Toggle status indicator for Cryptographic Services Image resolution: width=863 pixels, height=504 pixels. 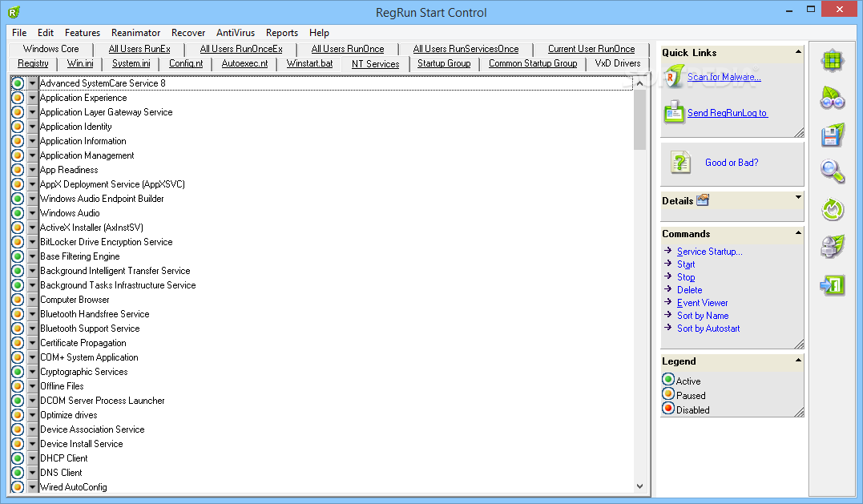coord(18,372)
